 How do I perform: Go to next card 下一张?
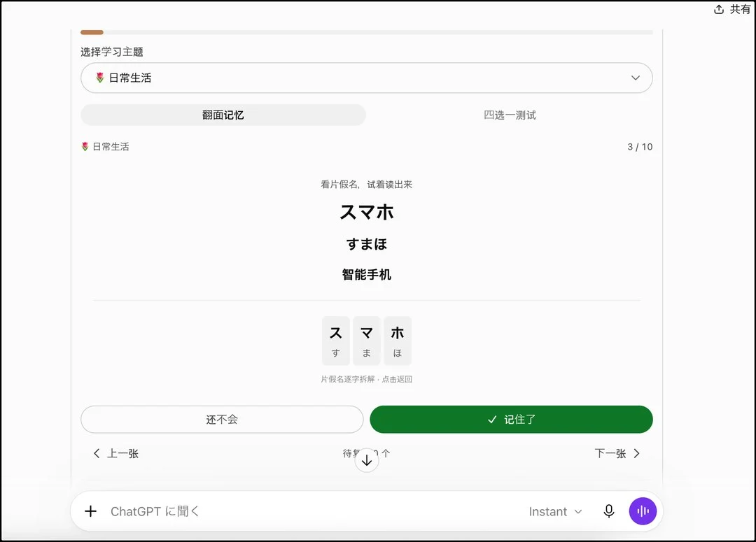coord(617,453)
